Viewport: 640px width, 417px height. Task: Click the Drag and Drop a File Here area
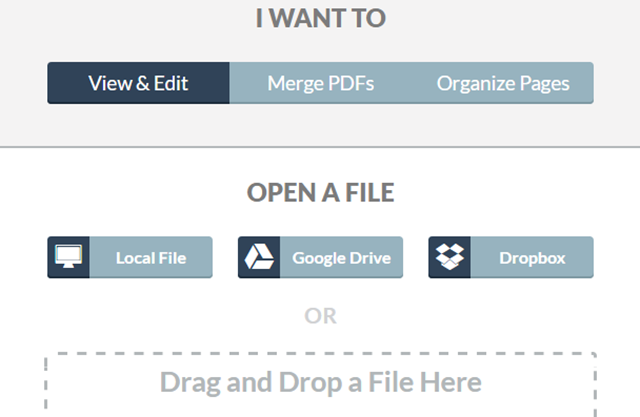(x=320, y=384)
